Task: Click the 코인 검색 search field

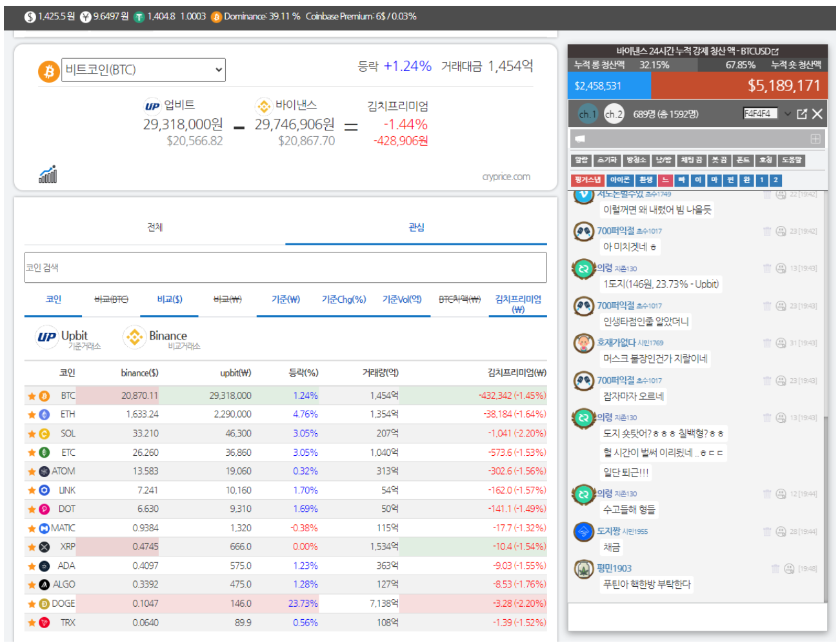Action: coord(286,267)
